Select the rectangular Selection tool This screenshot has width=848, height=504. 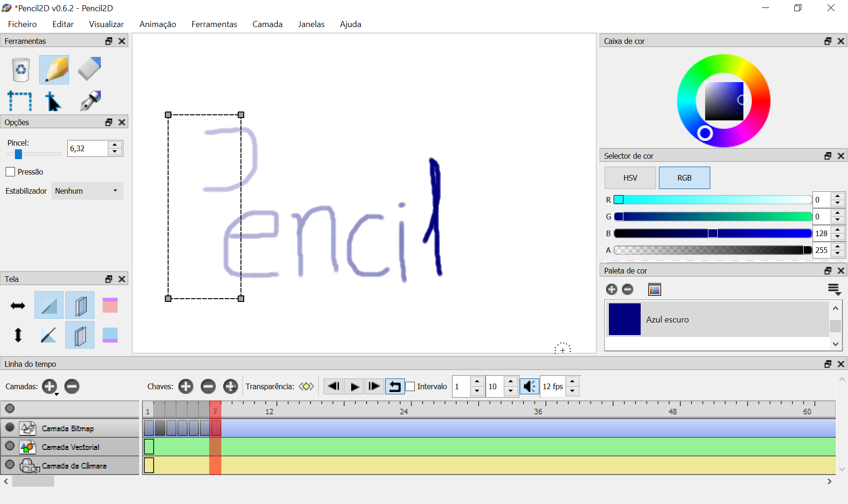pyautogui.click(x=20, y=101)
